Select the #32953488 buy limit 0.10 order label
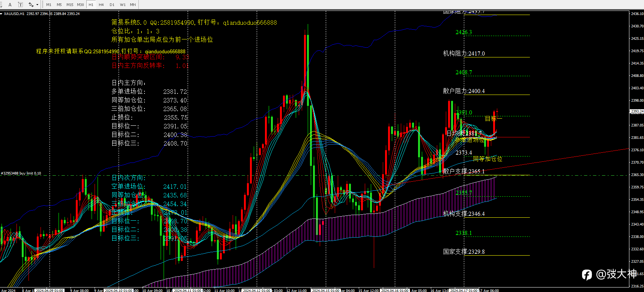 [21, 173]
